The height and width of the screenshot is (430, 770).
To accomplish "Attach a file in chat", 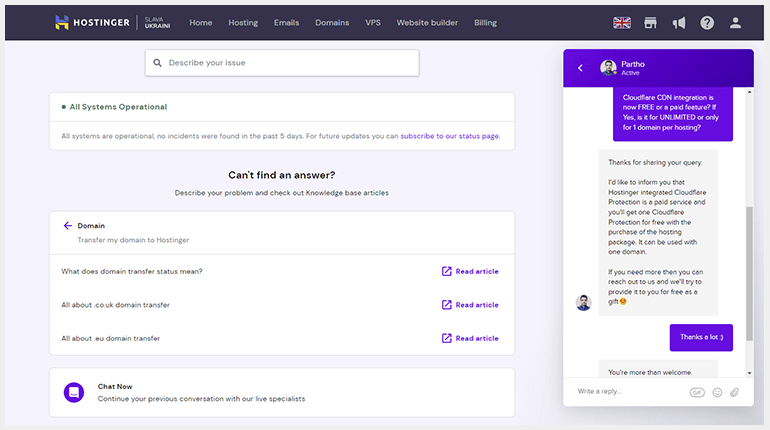I will pos(735,392).
